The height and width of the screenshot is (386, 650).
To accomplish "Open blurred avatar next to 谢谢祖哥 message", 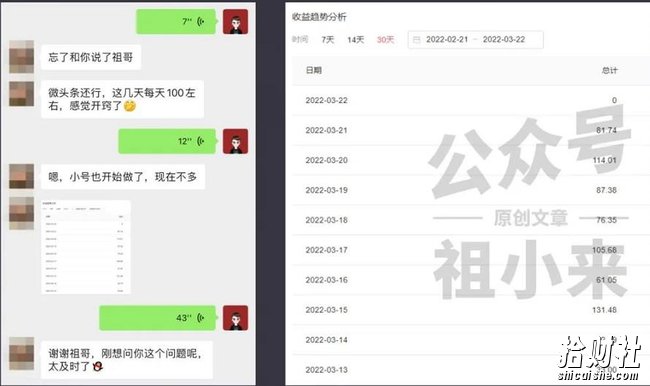I will click(x=22, y=353).
